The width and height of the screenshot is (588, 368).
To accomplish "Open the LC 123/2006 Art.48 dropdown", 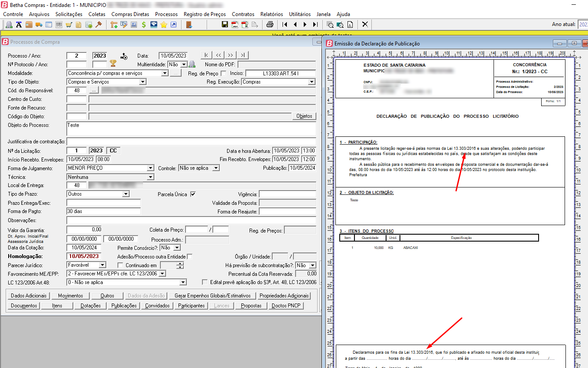I will (x=183, y=282).
